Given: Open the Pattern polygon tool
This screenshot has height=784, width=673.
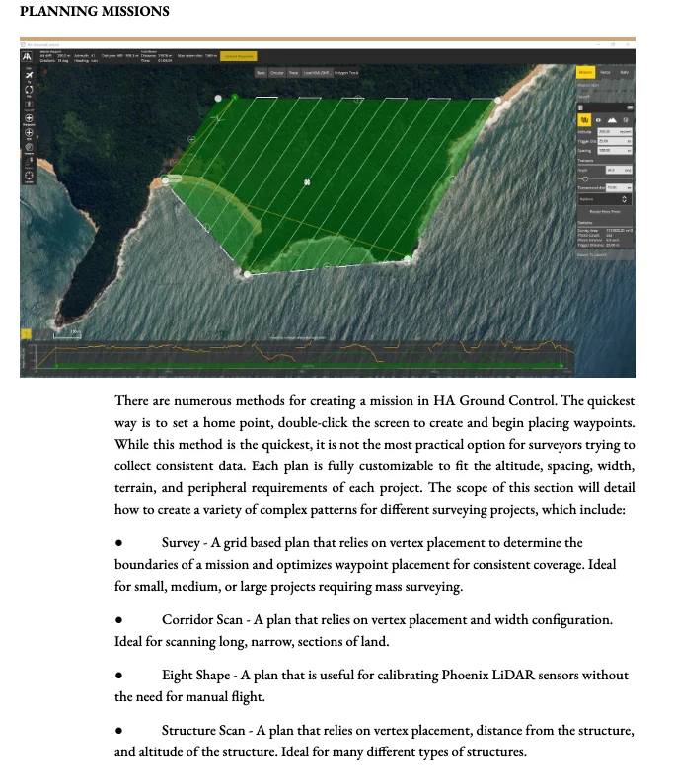Looking at the screenshot, I should pos(29,148).
